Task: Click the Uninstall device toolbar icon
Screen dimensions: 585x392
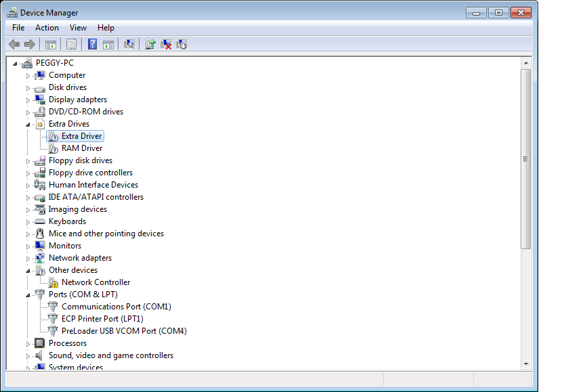Action: (x=166, y=44)
